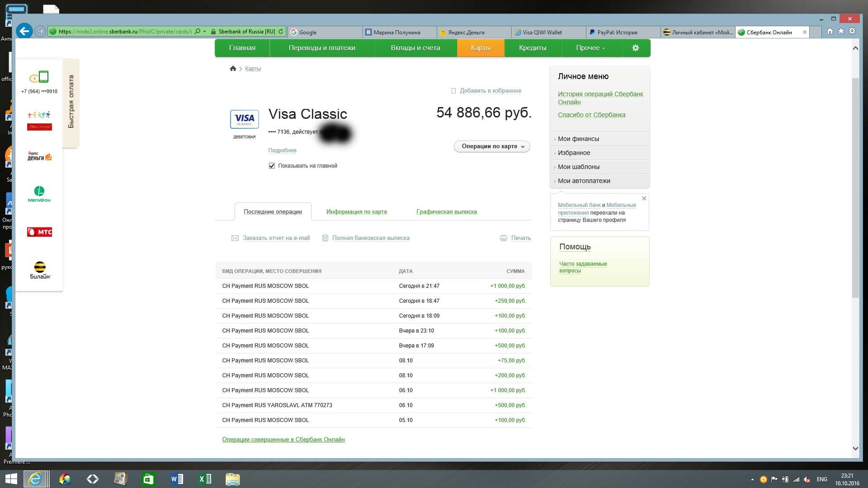Open the address bar search dropdown arrow

(x=205, y=32)
